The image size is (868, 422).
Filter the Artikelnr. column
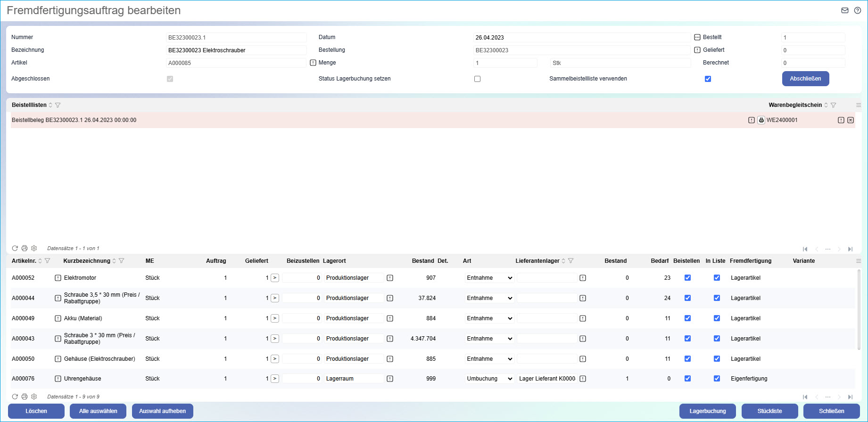47,261
